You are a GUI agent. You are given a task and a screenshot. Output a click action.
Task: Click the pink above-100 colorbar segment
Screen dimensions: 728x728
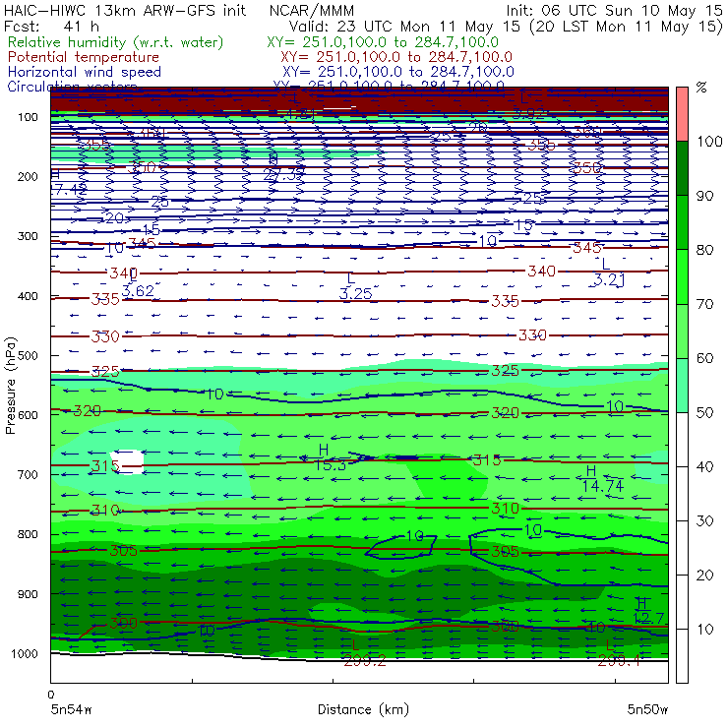682,114
